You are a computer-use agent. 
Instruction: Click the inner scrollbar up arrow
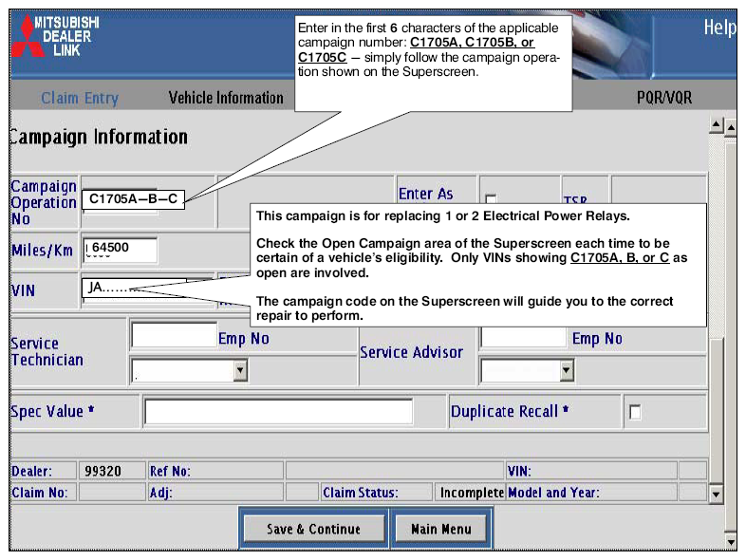coord(716,125)
